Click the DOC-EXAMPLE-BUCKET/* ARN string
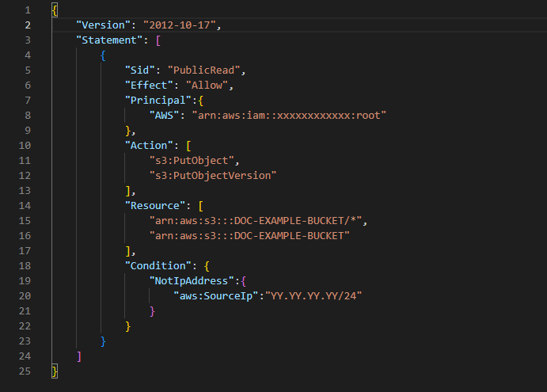The height and width of the screenshot is (392, 547). pyautogui.click(x=256, y=221)
